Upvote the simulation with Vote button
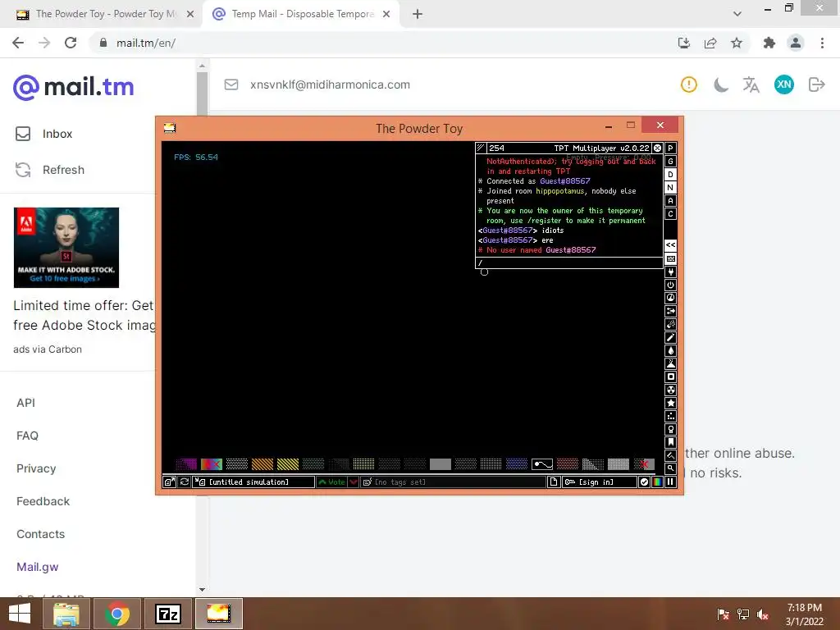This screenshot has height=630, width=840. click(x=331, y=482)
